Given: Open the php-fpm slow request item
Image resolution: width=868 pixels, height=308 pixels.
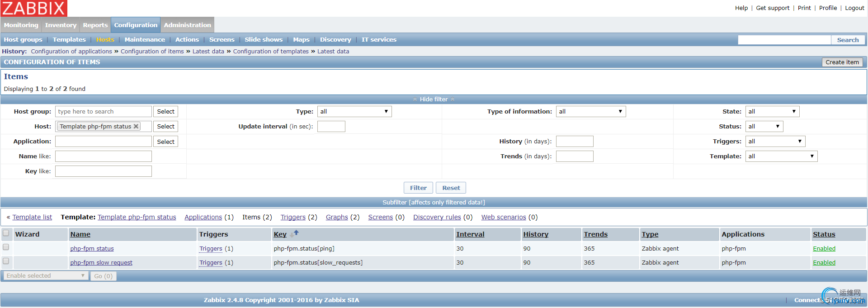Looking at the screenshot, I should tap(101, 262).
